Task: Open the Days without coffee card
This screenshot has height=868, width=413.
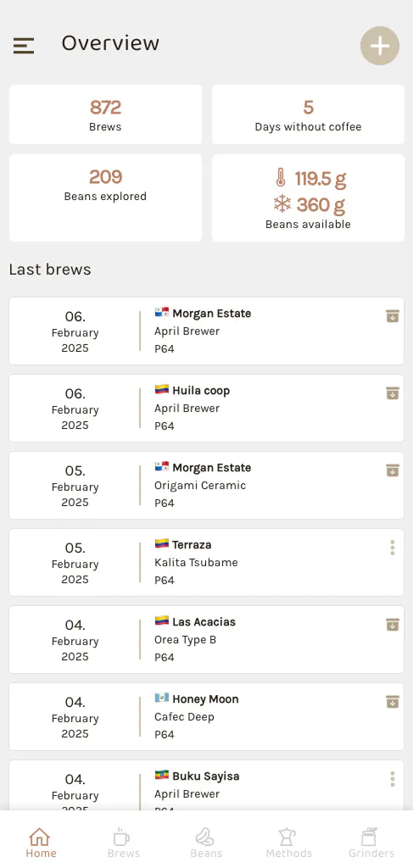Action: click(309, 114)
